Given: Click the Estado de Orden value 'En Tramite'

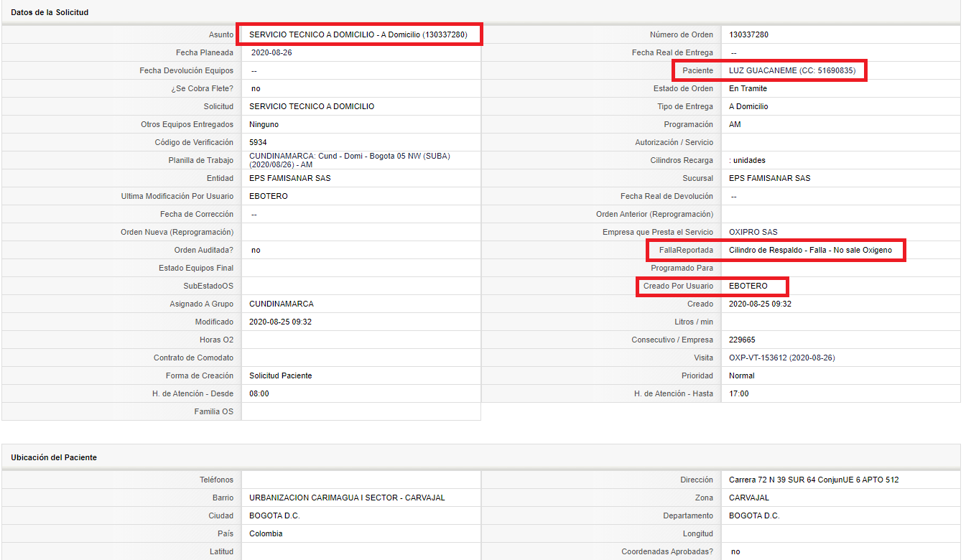Looking at the screenshot, I should coord(748,88).
